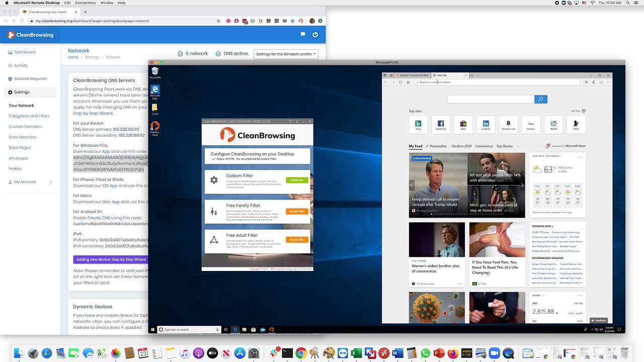Switch to the Parental Control with DNS tab
The width and height of the screenshot is (644, 362).
click(x=412, y=75)
